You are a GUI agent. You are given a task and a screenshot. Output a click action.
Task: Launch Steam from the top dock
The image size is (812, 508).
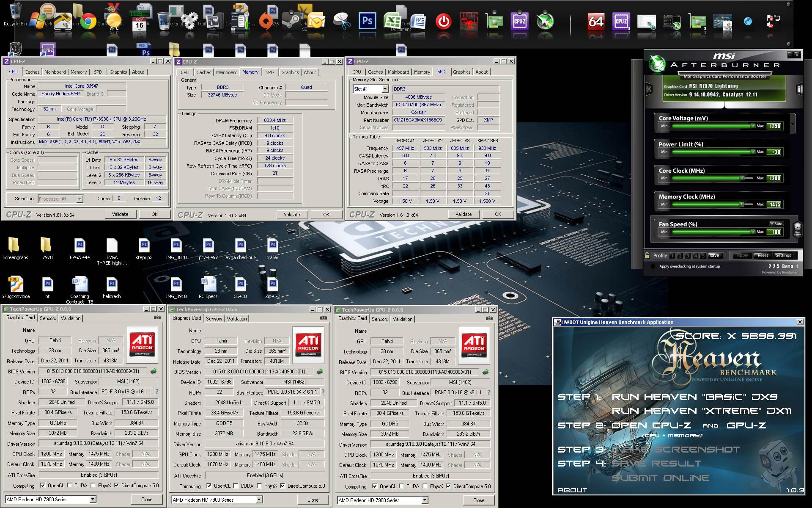pyautogui.click(x=291, y=21)
